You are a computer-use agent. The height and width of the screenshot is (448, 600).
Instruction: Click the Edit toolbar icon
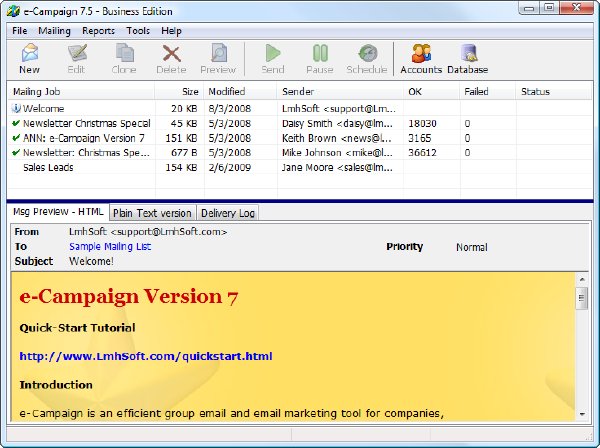[x=77, y=59]
